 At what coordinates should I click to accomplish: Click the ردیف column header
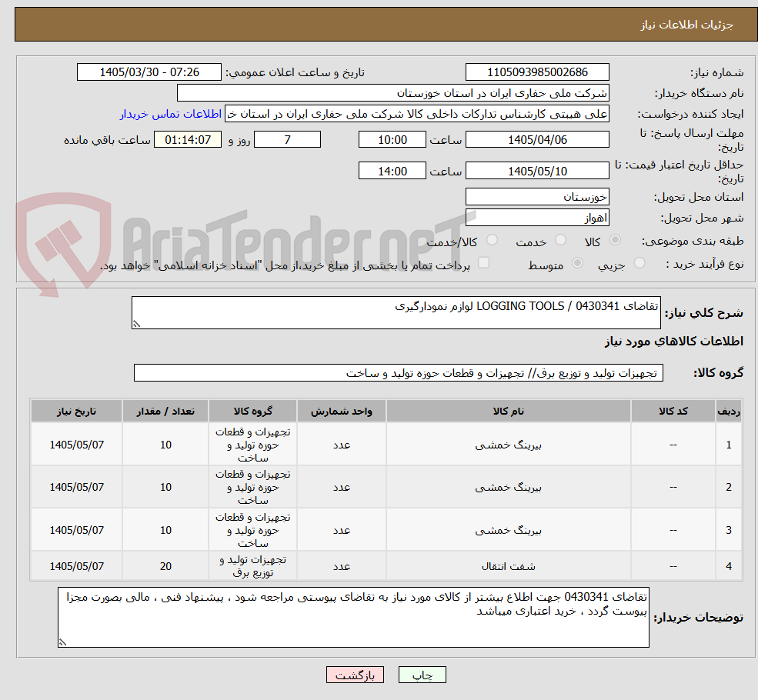coord(729,411)
